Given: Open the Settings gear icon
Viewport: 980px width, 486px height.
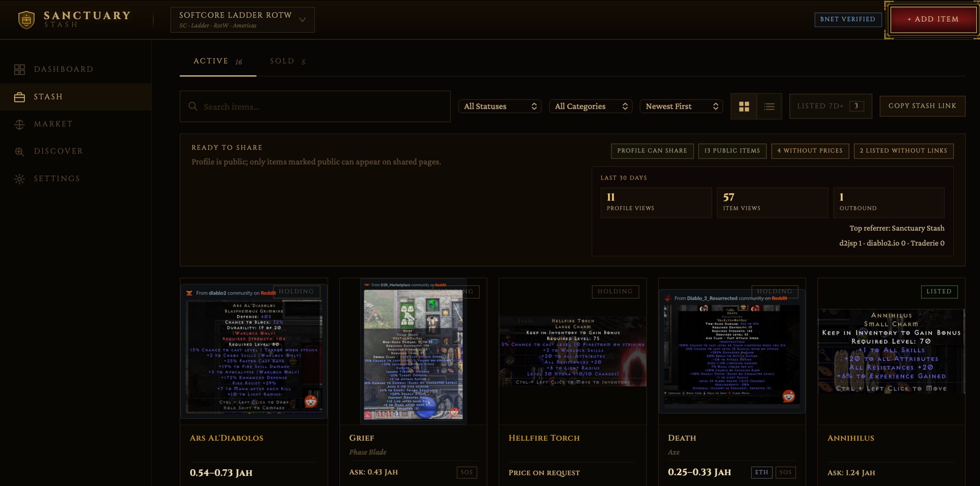Looking at the screenshot, I should [20, 179].
